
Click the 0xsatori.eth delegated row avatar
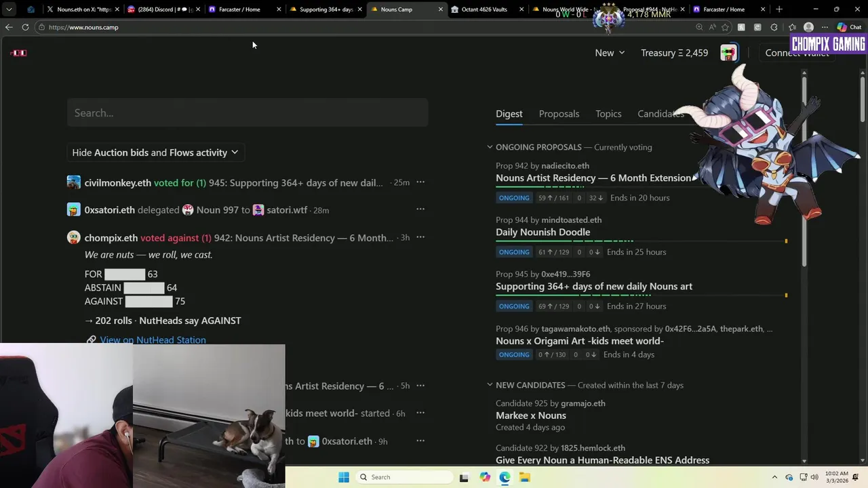click(x=73, y=210)
